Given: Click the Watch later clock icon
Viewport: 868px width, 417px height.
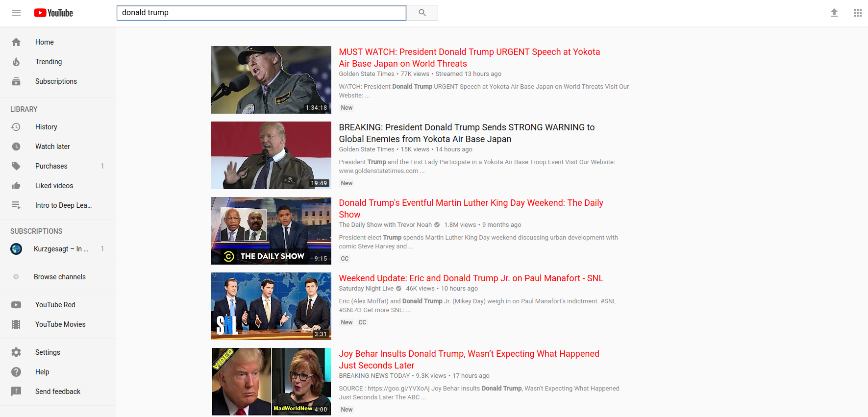Looking at the screenshot, I should click(16, 147).
